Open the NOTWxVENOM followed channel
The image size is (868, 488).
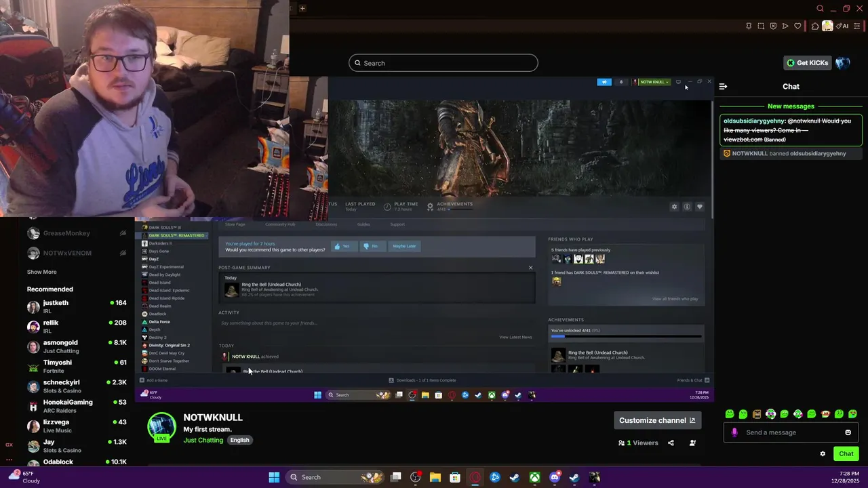point(77,253)
